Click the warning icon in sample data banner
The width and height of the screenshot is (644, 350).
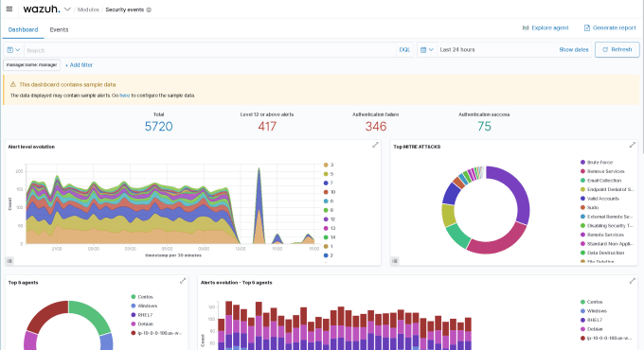coord(12,84)
